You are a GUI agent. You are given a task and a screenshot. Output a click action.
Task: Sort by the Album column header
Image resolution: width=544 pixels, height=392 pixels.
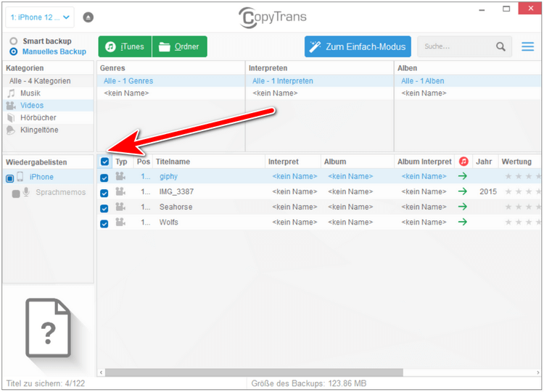pyautogui.click(x=358, y=162)
